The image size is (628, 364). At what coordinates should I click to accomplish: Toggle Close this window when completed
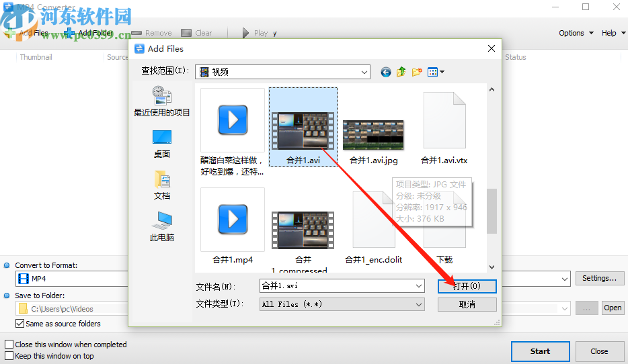tap(9, 344)
